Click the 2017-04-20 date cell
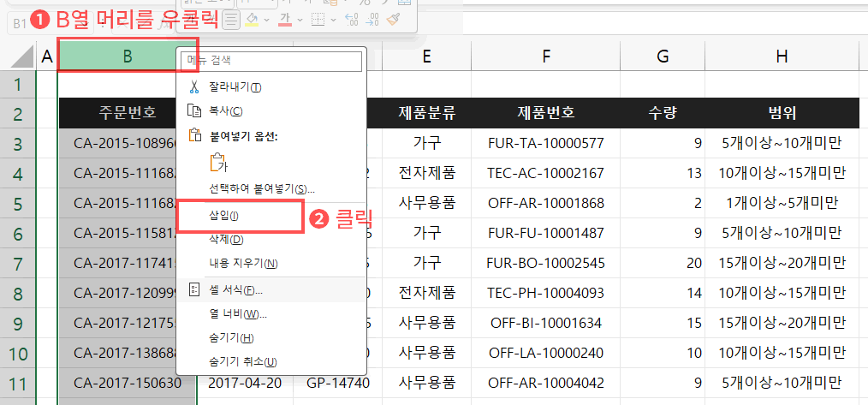The image size is (868, 405). [x=245, y=383]
